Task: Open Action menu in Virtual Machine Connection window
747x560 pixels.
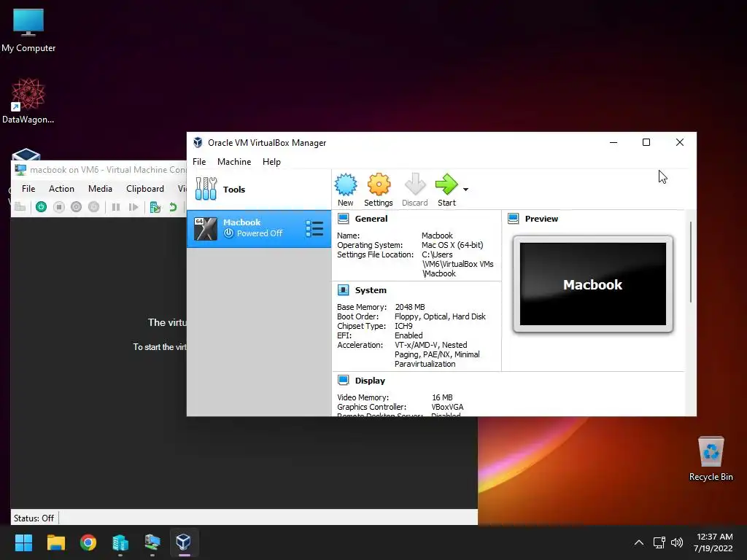Action: [x=61, y=189]
